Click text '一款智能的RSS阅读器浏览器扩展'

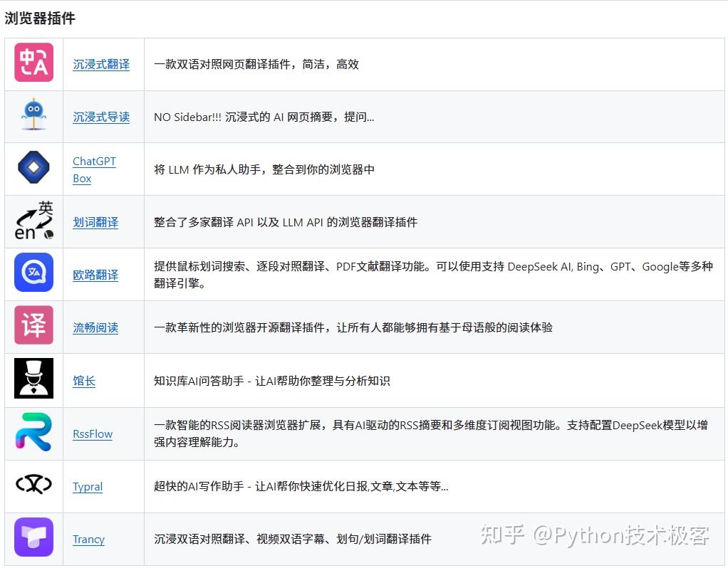(237, 425)
